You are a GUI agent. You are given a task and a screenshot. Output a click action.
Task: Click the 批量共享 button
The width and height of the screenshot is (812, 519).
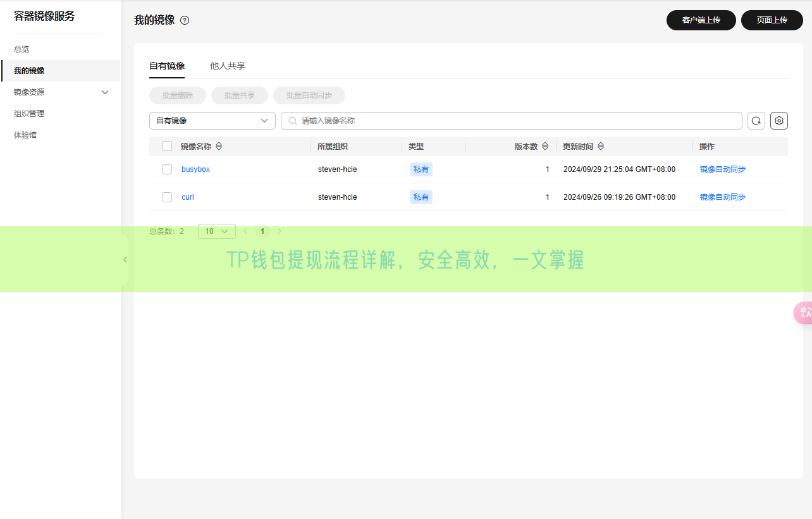[240, 95]
